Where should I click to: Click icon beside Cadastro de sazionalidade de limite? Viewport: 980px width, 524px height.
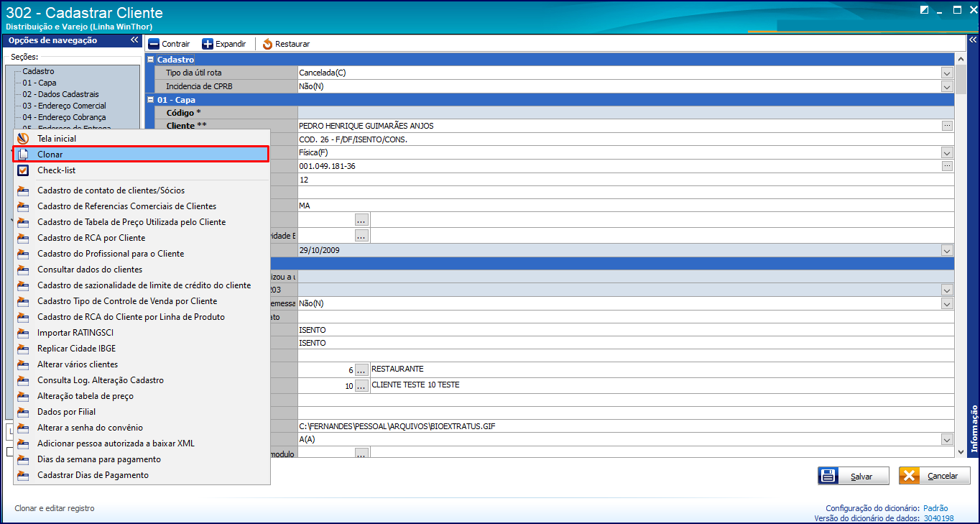23,285
